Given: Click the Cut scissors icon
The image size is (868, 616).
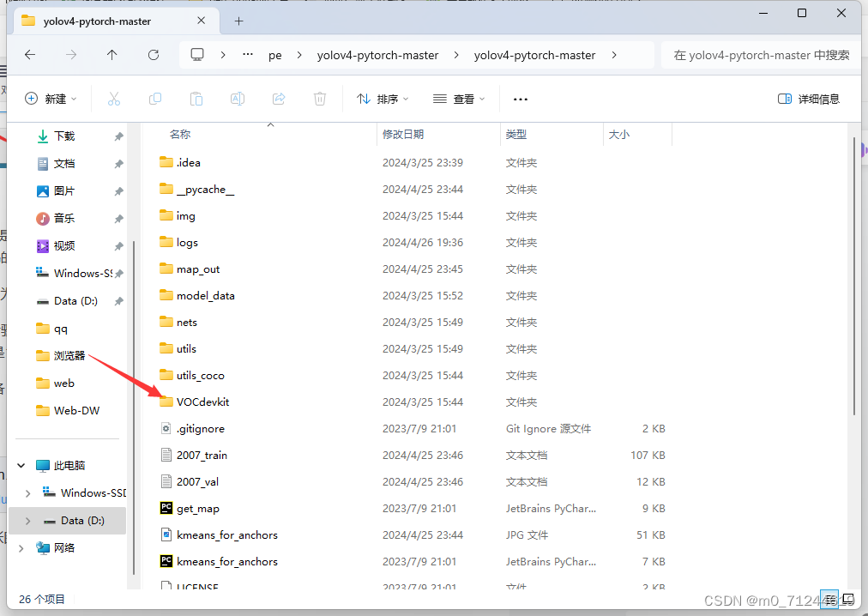Looking at the screenshot, I should (114, 100).
